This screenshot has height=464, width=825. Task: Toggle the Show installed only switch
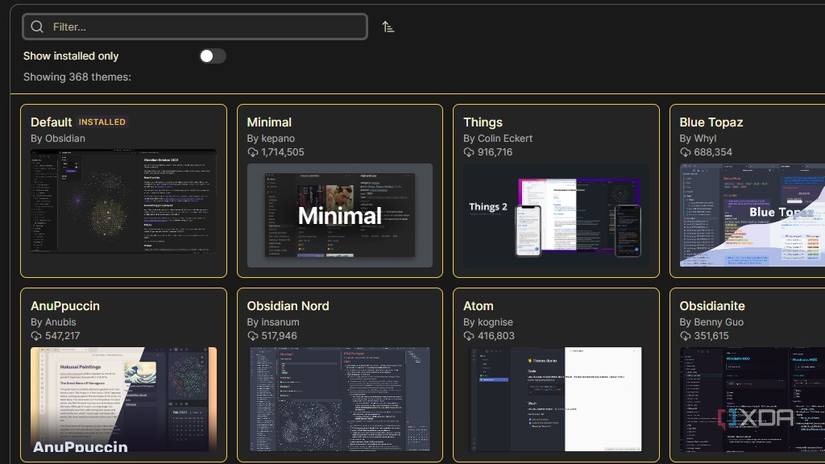[213, 56]
